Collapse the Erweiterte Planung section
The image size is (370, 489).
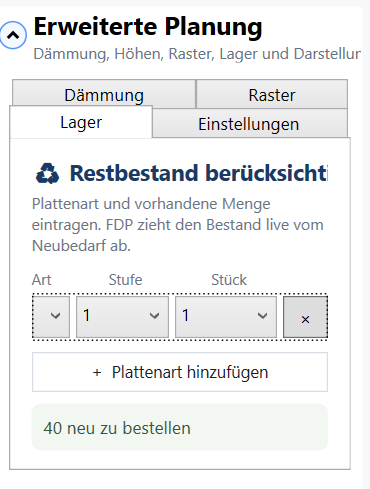click(x=13, y=35)
